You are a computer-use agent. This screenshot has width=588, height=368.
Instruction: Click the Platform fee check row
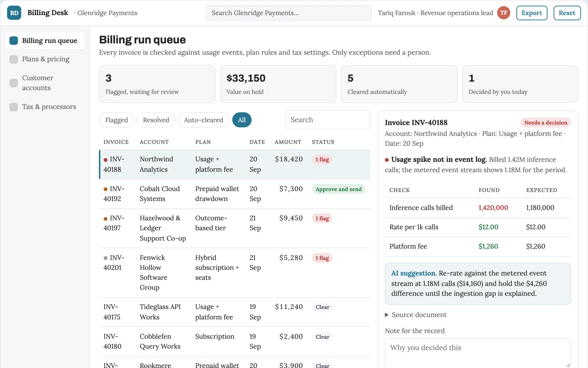pos(478,247)
